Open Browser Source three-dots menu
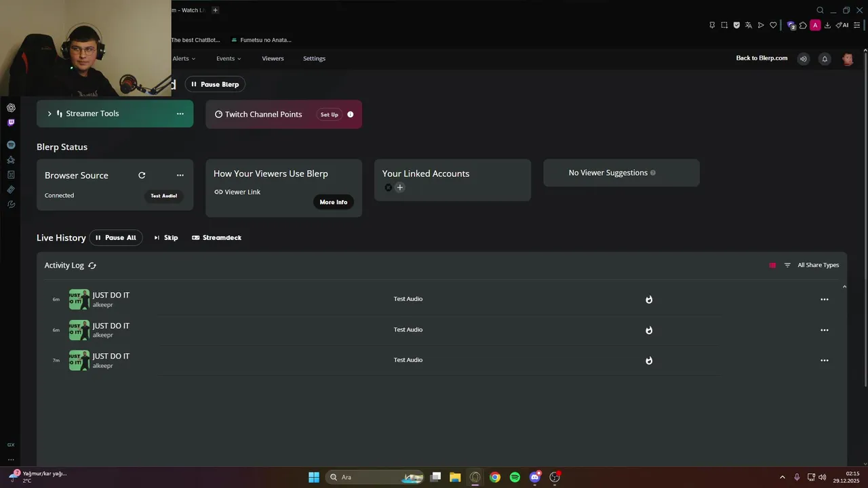 click(x=180, y=176)
